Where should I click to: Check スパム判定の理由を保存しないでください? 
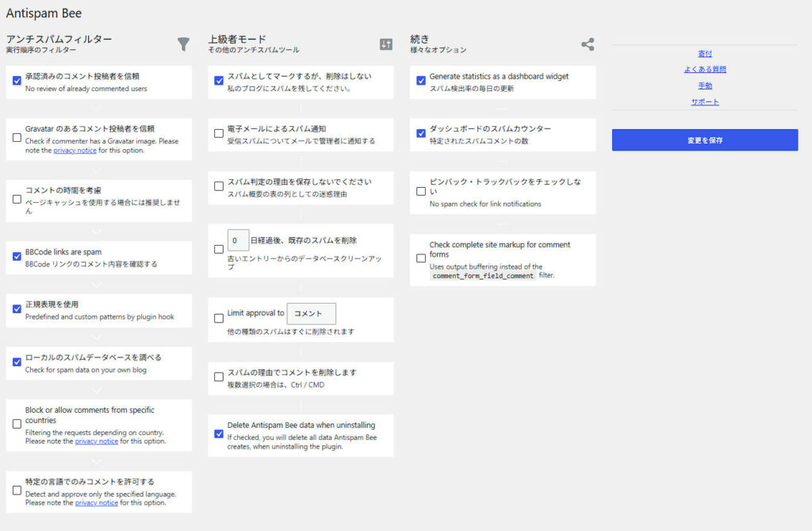point(219,186)
